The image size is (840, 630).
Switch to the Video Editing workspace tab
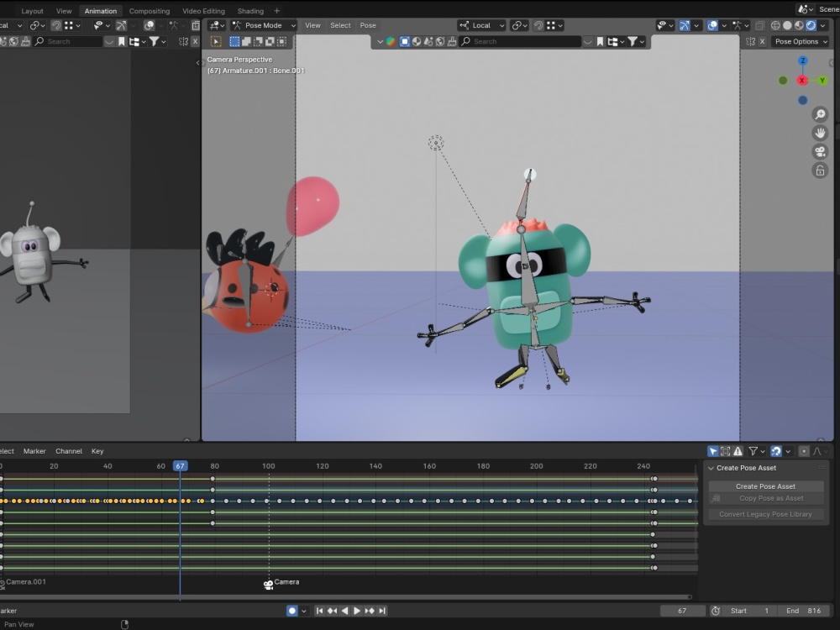[203, 11]
